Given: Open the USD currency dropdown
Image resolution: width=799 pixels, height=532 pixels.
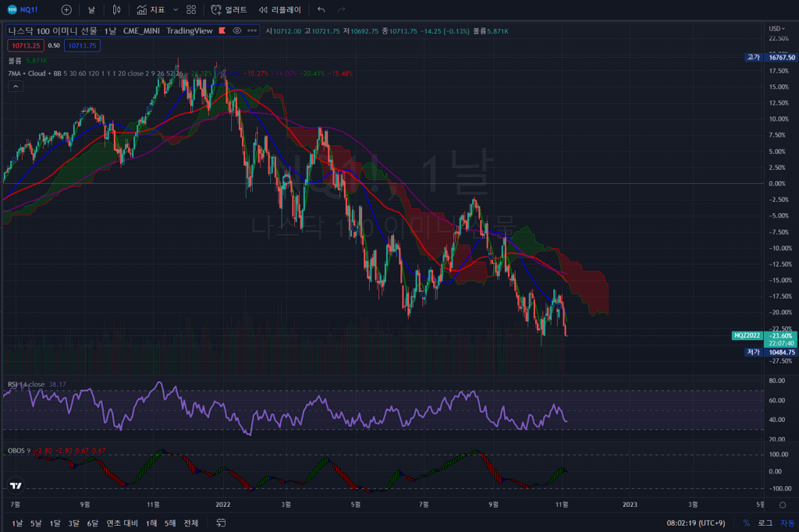Looking at the screenshot, I should [x=777, y=28].
